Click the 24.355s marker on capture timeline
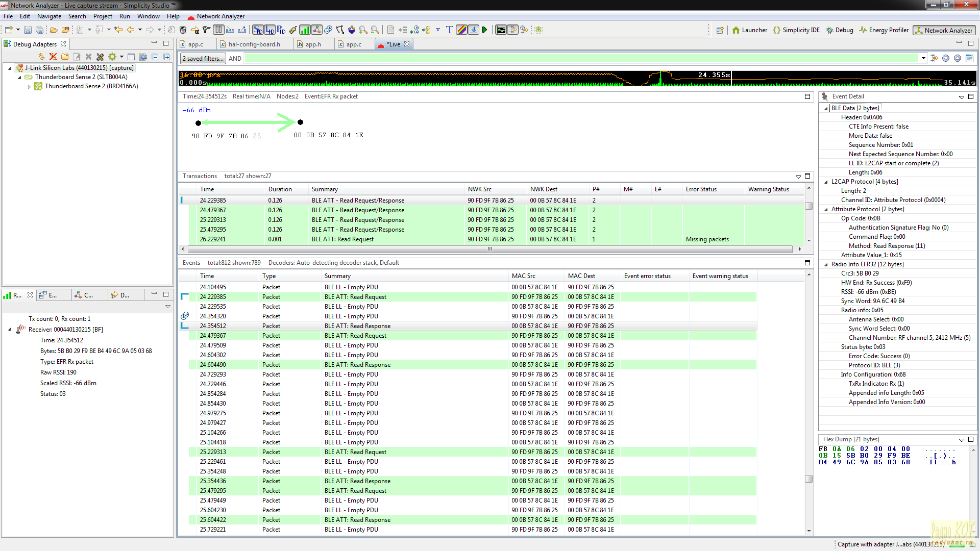The height and width of the screenshot is (551, 980). tap(714, 75)
